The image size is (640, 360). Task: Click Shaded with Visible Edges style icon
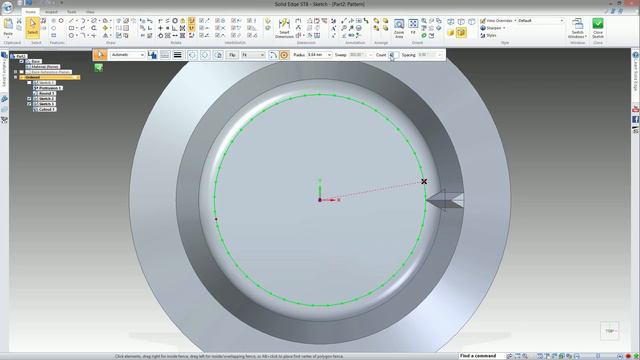(x=461, y=33)
